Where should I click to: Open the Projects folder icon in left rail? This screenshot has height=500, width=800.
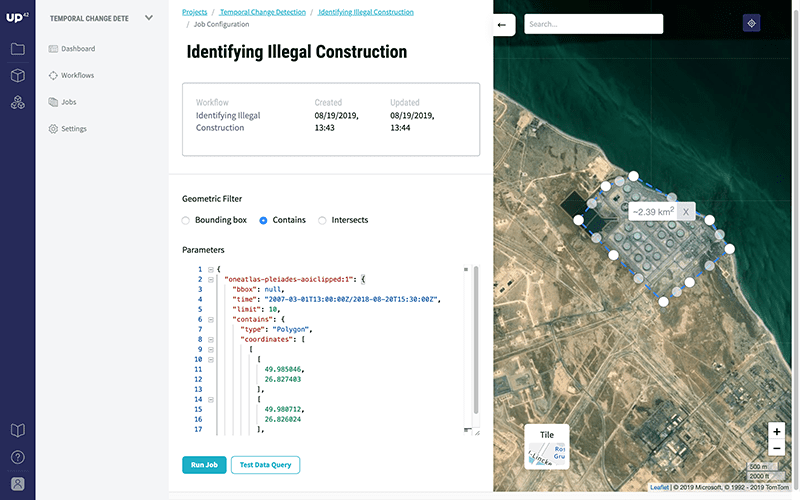[x=17, y=49]
